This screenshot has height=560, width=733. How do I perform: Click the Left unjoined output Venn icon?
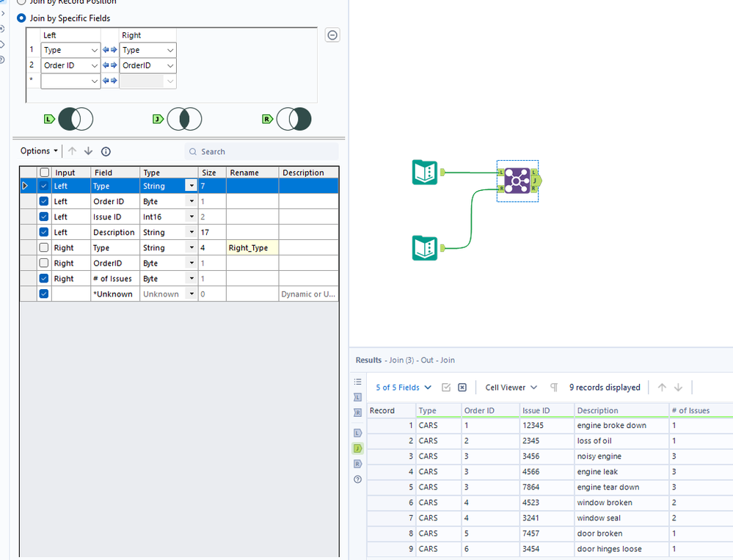tap(76, 119)
